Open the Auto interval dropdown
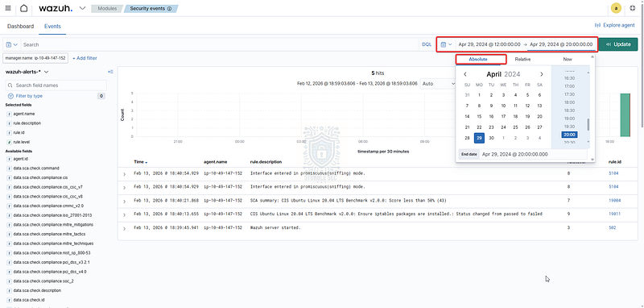 coord(438,84)
